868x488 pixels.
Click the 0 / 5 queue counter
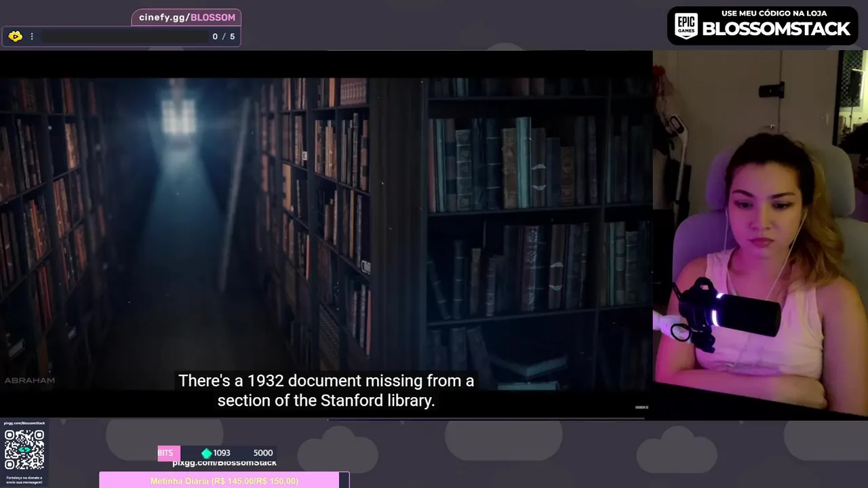[x=224, y=37]
